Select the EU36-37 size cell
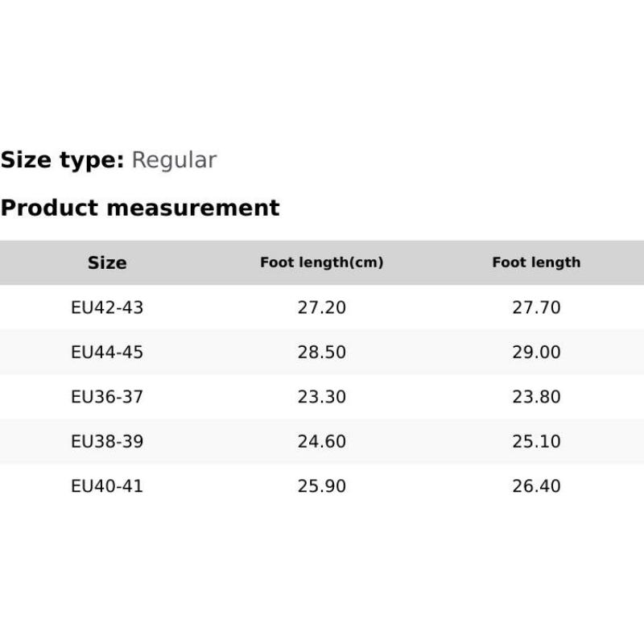This screenshot has height=644, width=644. click(107, 397)
